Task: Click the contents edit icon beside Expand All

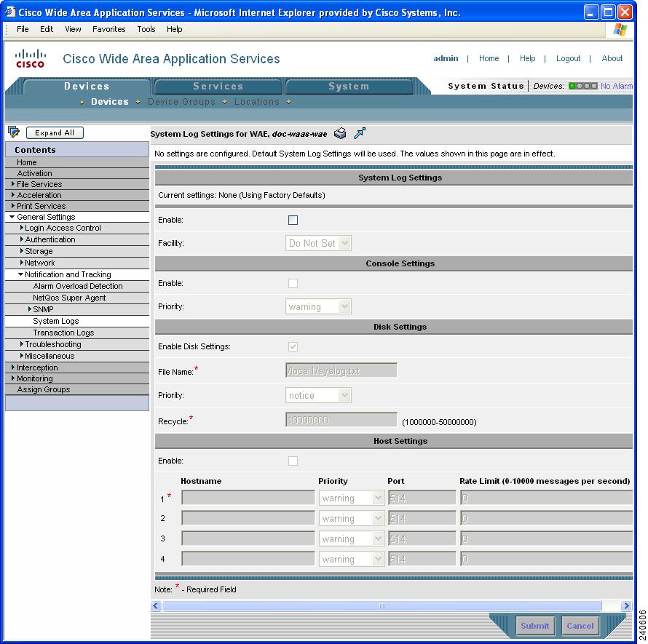Action: [14, 132]
